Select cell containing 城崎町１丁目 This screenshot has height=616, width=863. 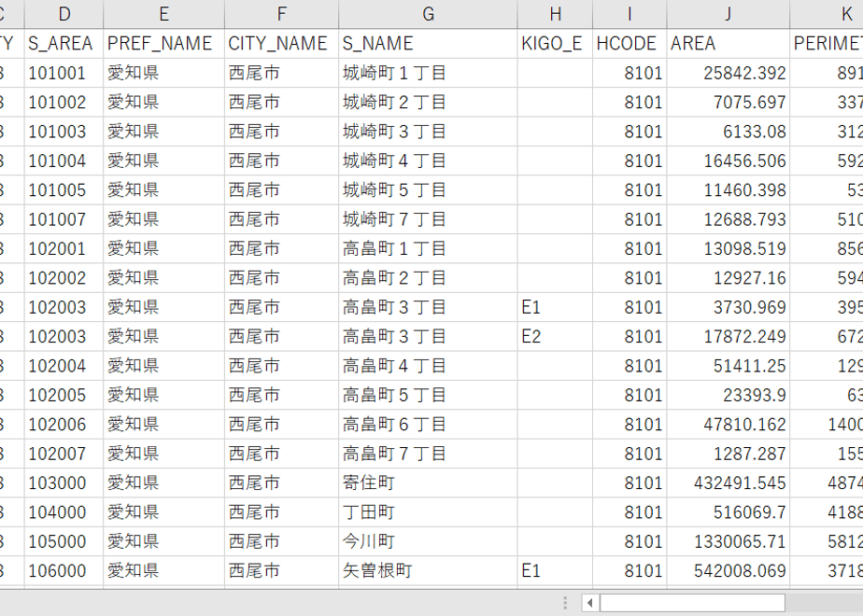click(x=428, y=73)
